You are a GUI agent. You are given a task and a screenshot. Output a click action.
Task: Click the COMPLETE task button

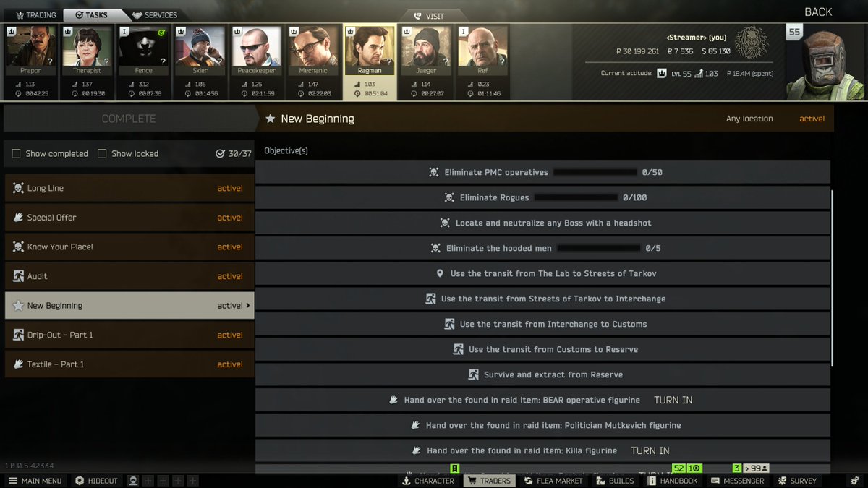click(129, 119)
